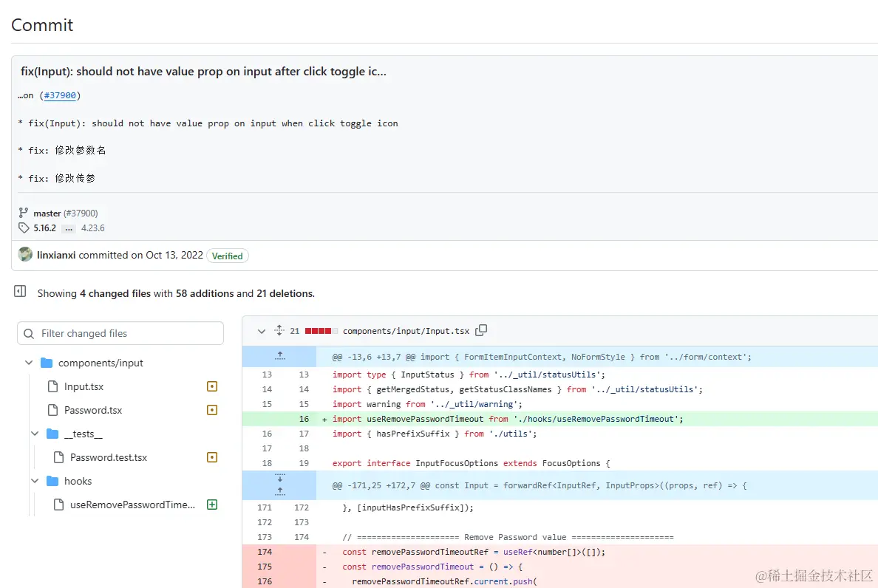Copy the components/input/Input.tsx file path
Screen dimensions: 878x588
pyautogui.click(x=481, y=330)
